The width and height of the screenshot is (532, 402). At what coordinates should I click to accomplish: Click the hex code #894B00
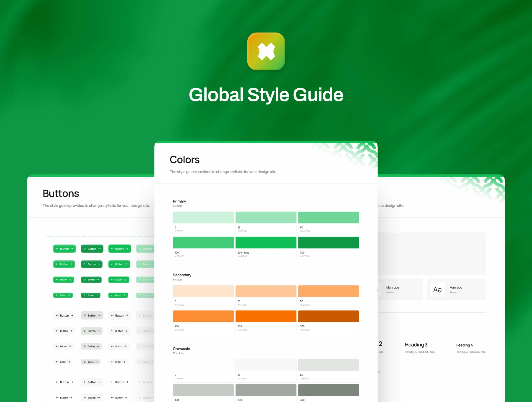[x=305, y=330]
